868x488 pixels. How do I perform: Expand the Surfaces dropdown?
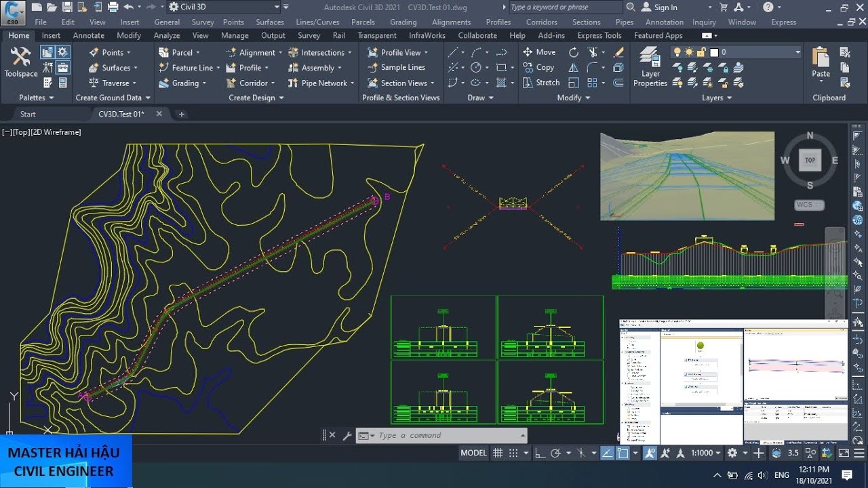click(135, 68)
